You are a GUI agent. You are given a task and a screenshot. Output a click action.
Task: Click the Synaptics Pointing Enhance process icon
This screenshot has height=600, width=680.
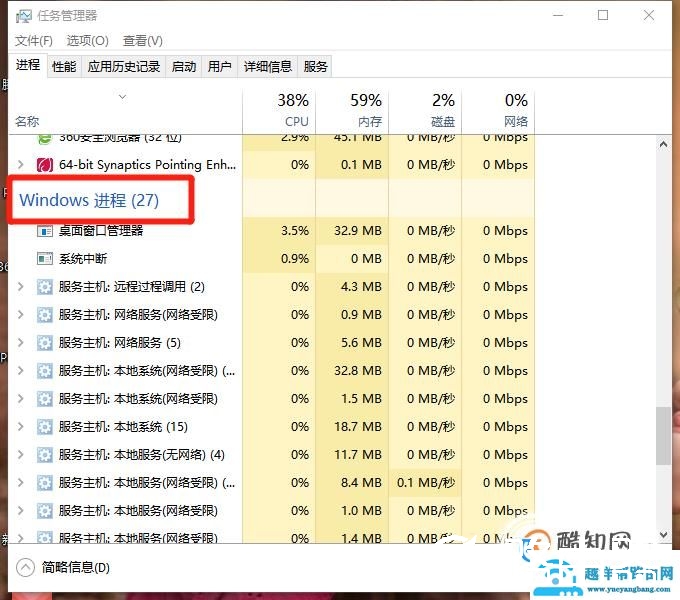45,165
